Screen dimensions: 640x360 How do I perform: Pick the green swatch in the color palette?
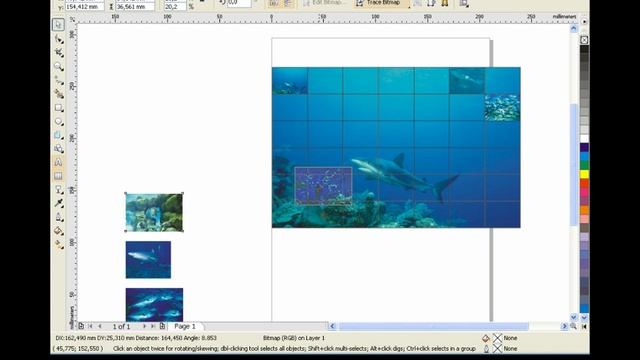(x=584, y=165)
